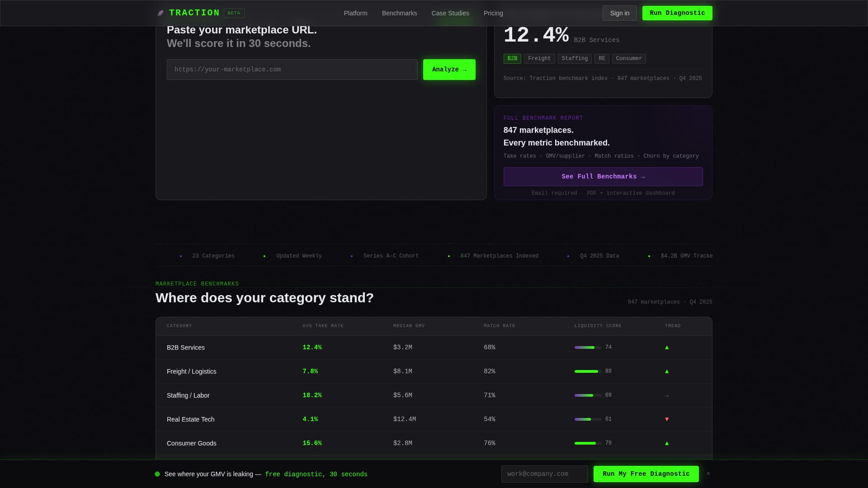Focus the marketplace URL input field

coord(292,70)
